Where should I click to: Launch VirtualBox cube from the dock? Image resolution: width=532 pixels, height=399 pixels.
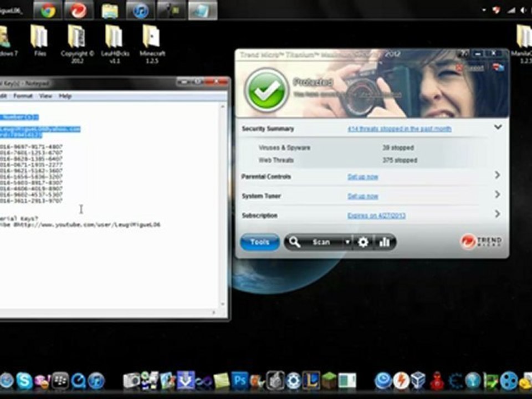[419, 381]
